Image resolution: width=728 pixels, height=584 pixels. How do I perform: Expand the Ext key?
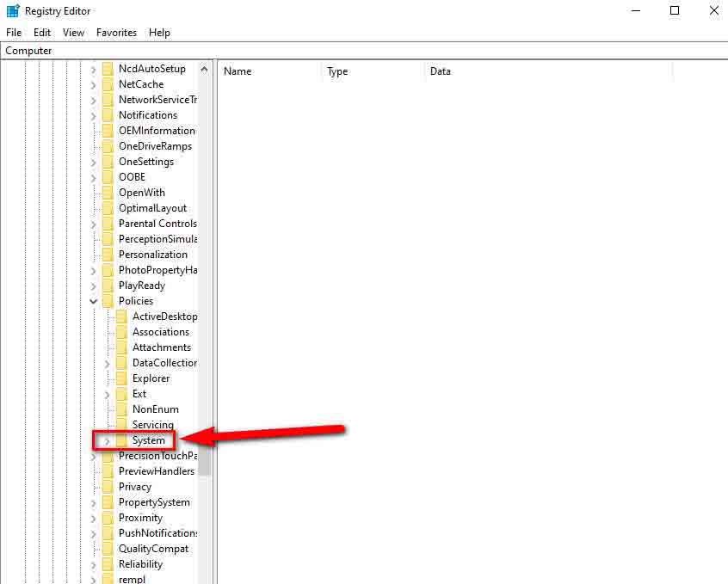[x=108, y=395]
